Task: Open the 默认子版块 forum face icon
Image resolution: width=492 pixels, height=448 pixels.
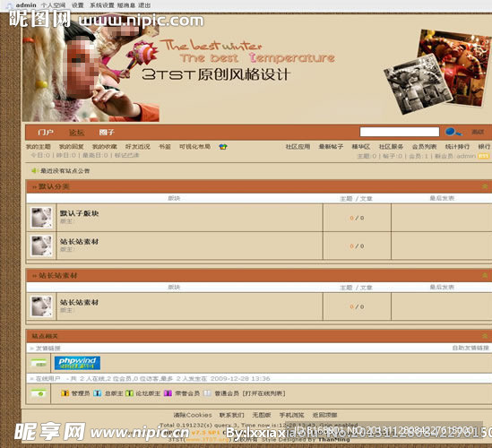Action: pos(41,218)
